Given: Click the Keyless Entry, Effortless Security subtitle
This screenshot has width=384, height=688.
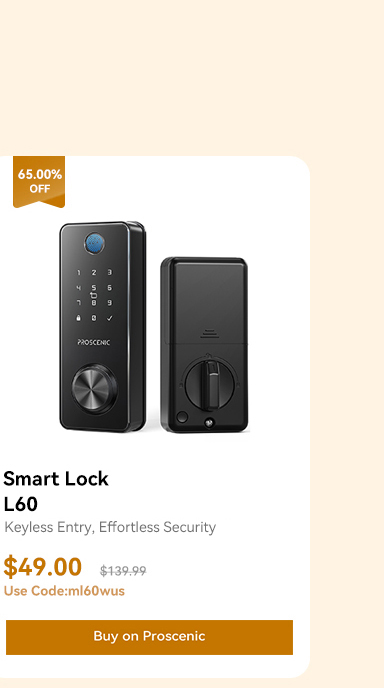Looking at the screenshot, I should (x=110, y=527).
